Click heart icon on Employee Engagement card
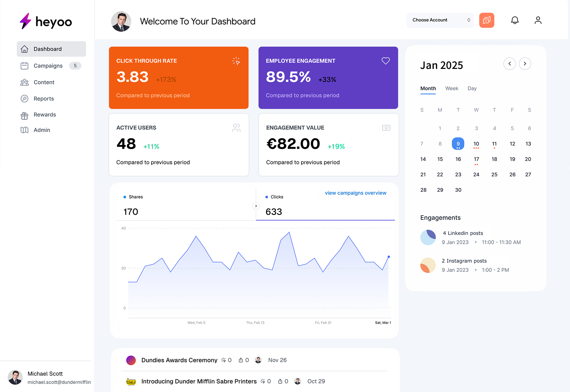 click(x=385, y=61)
